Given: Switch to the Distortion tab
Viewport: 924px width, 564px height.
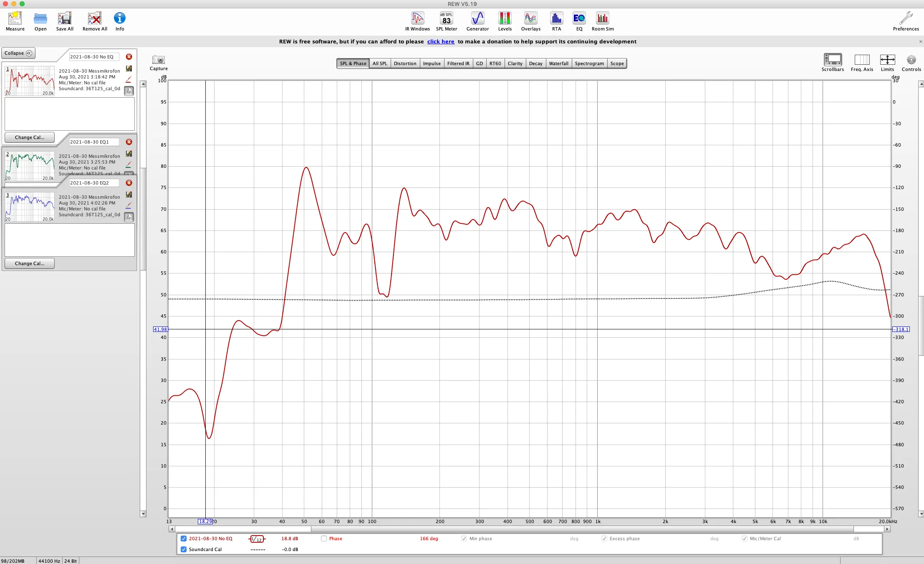Looking at the screenshot, I should [x=405, y=63].
